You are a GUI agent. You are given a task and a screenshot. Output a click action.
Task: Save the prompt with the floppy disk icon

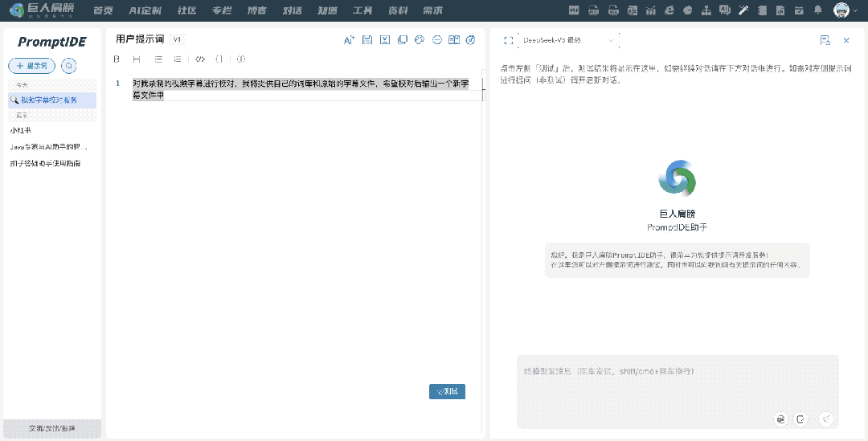coord(367,40)
